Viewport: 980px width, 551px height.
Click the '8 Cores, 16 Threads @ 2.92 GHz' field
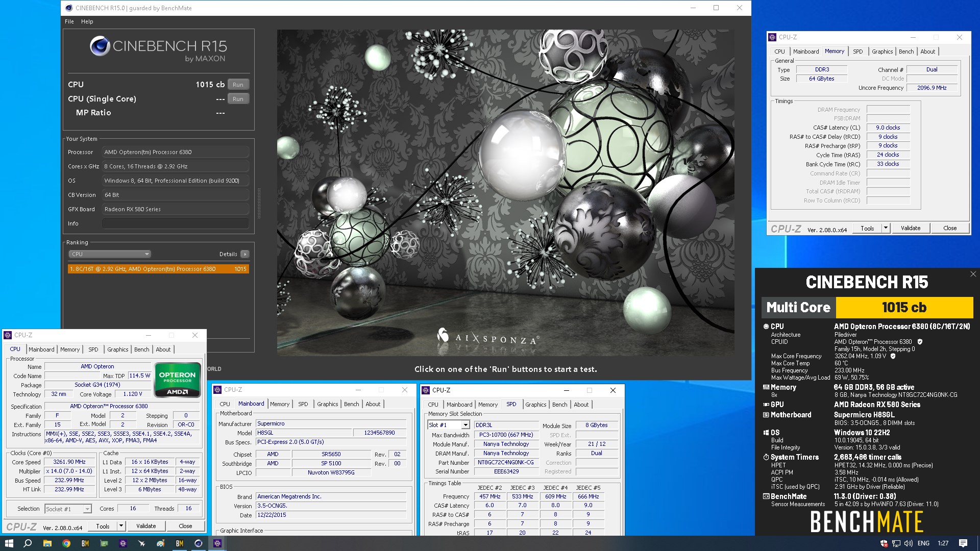175,166
